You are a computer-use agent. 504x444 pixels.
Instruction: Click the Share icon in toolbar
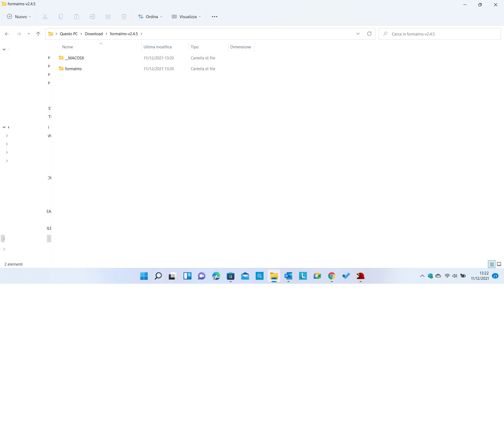[x=108, y=17]
